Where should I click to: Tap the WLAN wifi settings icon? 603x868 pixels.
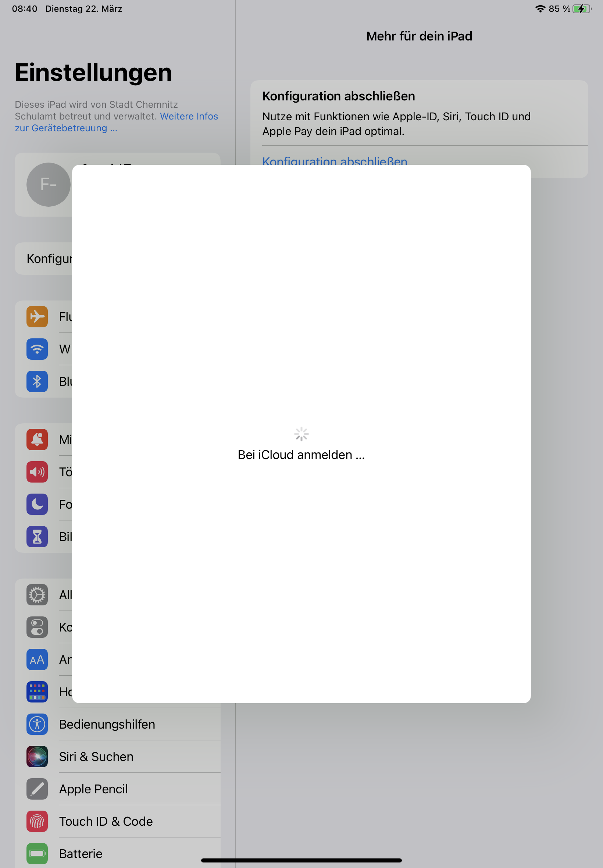point(37,349)
